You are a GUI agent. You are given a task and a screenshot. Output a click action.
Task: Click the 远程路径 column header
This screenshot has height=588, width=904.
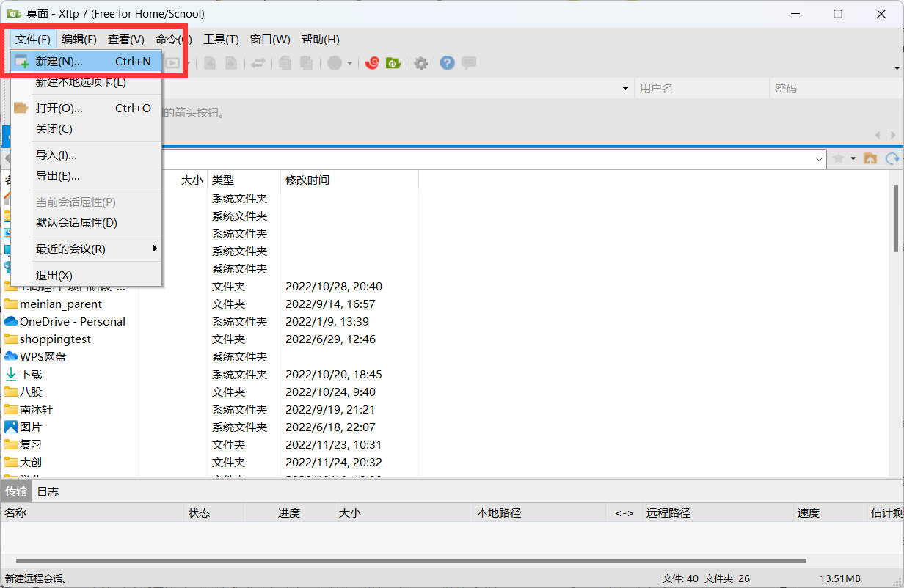tap(718, 513)
